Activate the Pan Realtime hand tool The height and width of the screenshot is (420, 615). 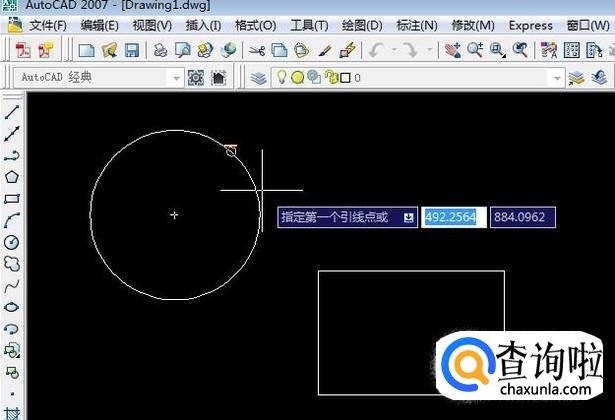(x=453, y=50)
